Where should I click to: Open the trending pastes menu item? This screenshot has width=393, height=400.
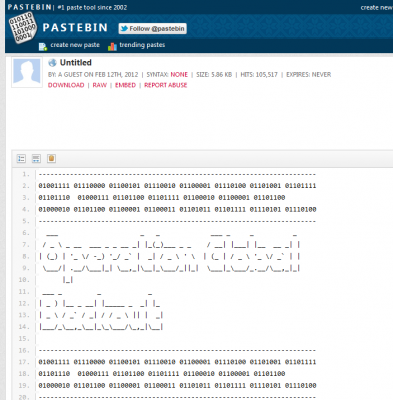click(x=142, y=45)
